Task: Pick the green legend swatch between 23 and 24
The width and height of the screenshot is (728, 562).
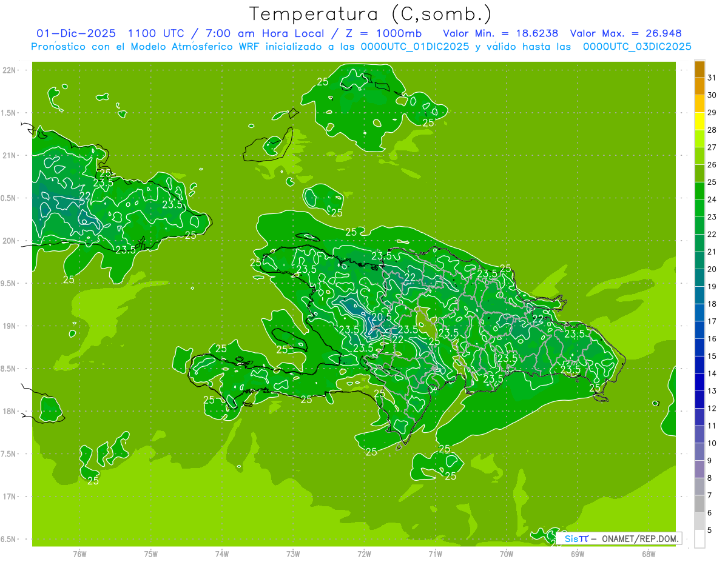Action: (699, 208)
